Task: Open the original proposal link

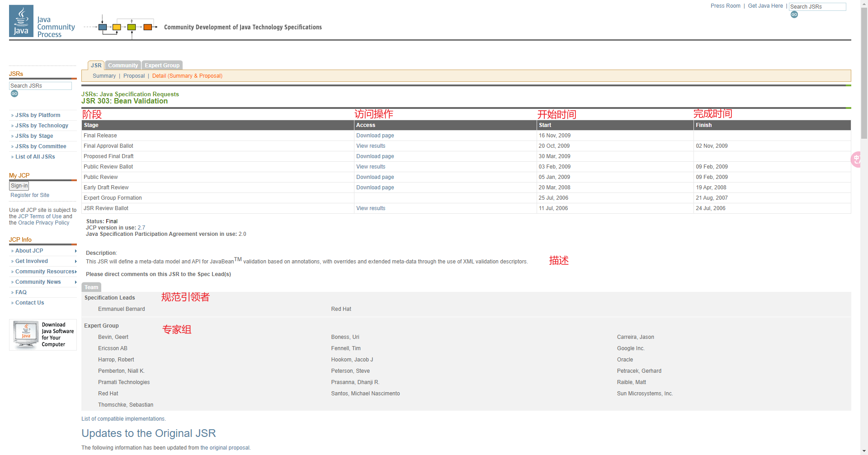Action: tap(225, 448)
